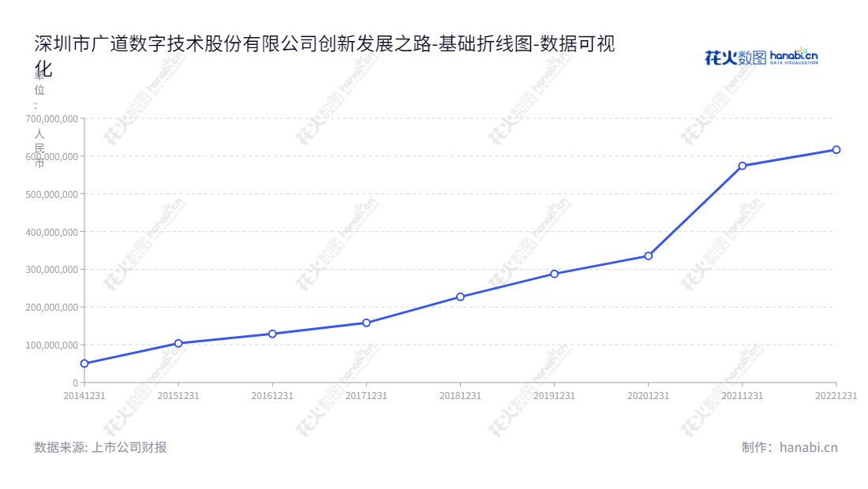Click the x-axis label 20181231
The width and height of the screenshot is (868, 489).
(x=461, y=396)
